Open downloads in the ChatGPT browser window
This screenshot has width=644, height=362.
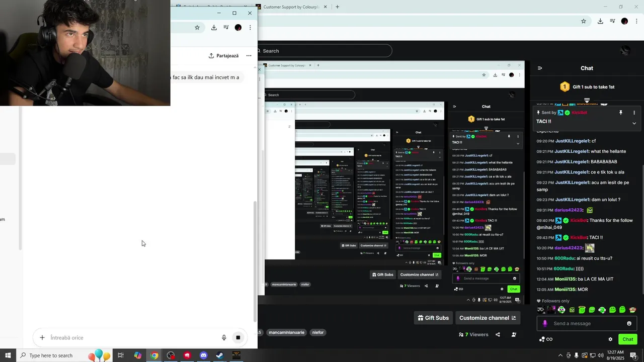point(214,28)
